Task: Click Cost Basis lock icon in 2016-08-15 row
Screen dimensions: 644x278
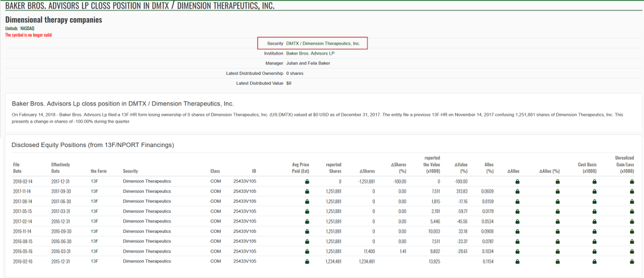Action: coord(594,242)
